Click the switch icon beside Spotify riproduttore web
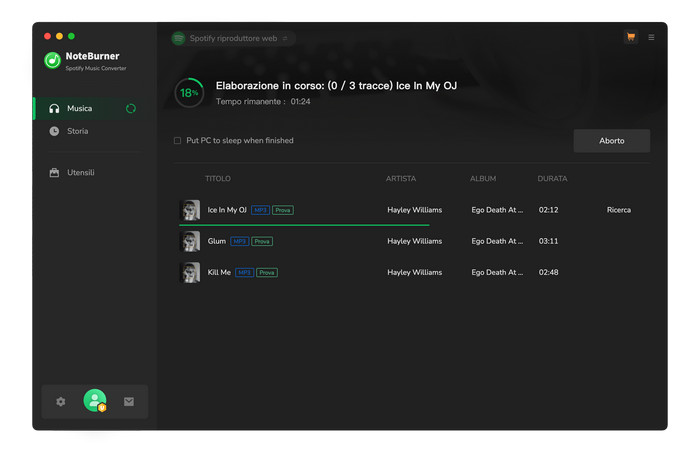Screen dimensions: 700x473 click(x=285, y=38)
